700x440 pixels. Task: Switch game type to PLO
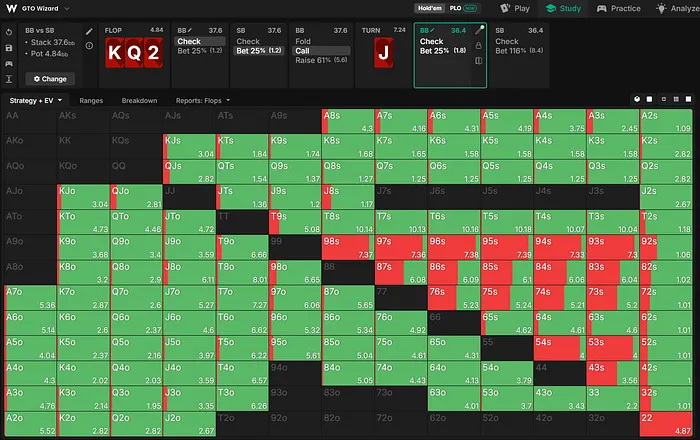tap(455, 8)
